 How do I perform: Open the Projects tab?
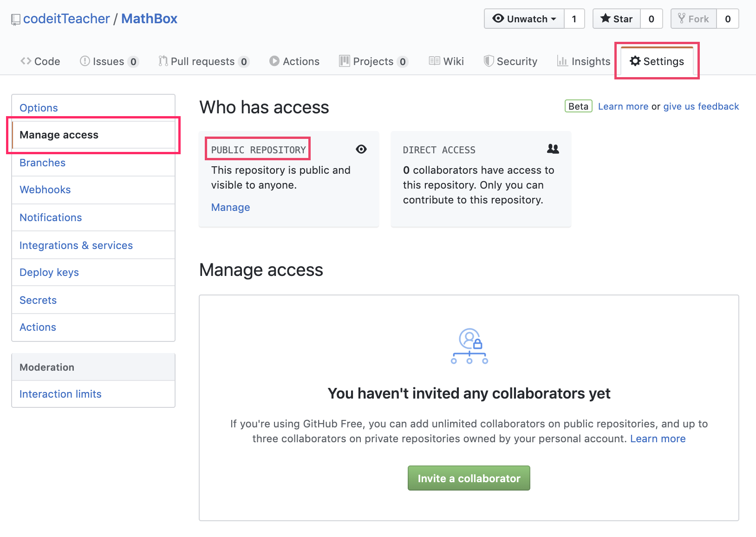[373, 61]
